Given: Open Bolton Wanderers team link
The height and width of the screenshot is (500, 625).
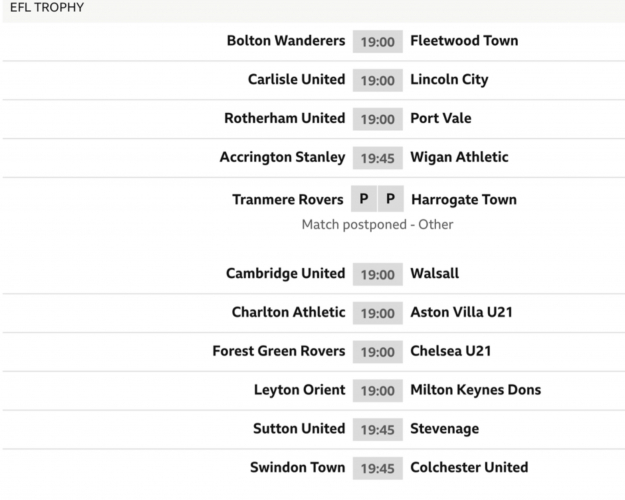Looking at the screenshot, I should pyautogui.click(x=285, y=41).
